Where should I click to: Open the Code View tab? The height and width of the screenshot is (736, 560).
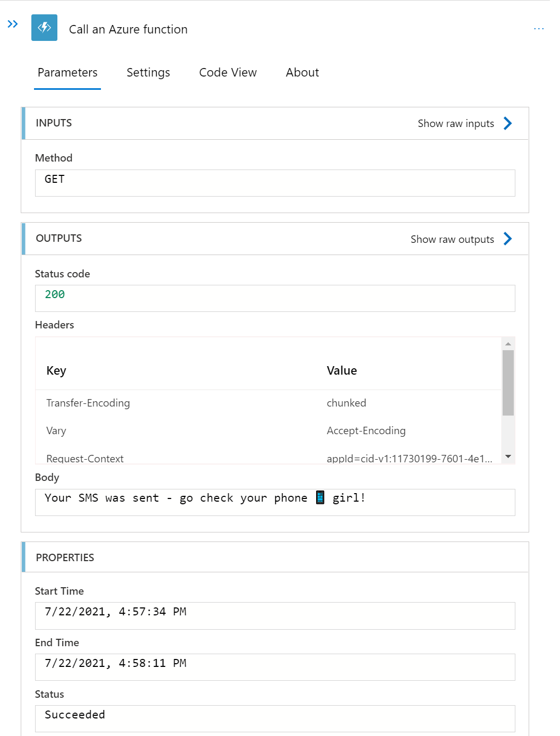click(x=227, y=72)
